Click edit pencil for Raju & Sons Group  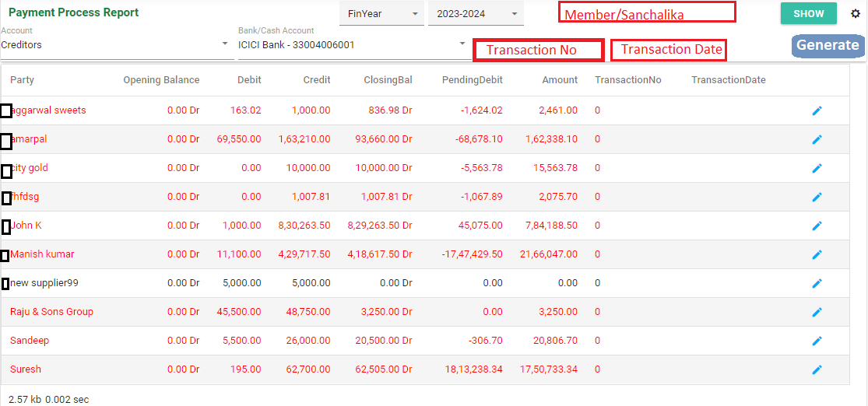tap(817, 312)
